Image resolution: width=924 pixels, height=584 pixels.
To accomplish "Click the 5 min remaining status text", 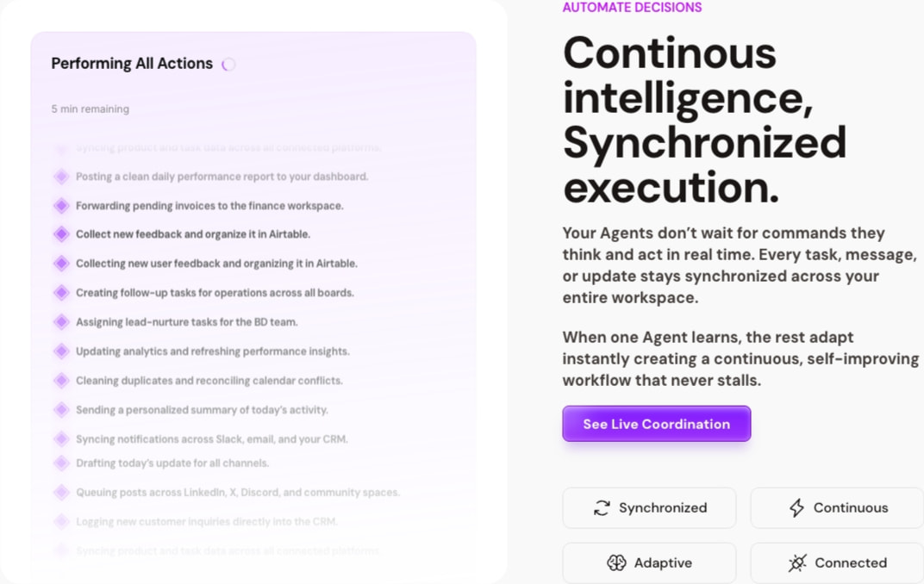I will tap(91, 109).
